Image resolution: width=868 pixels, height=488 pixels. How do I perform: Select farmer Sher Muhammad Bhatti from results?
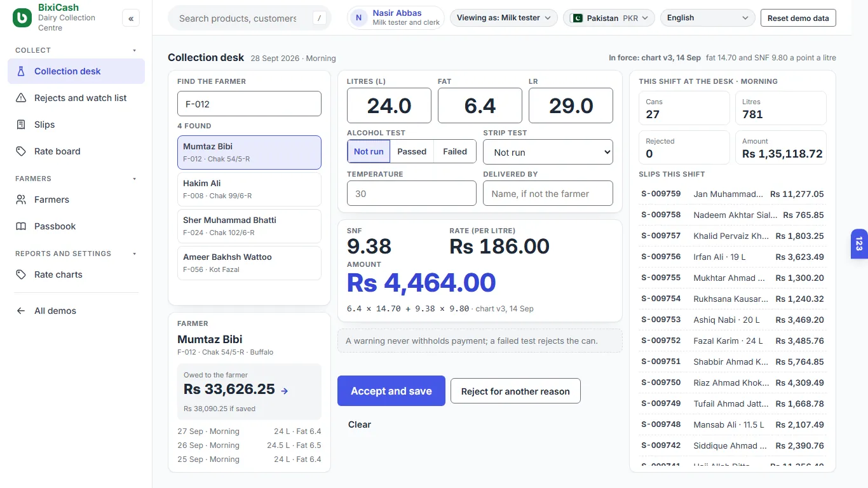tap(249, 226)
